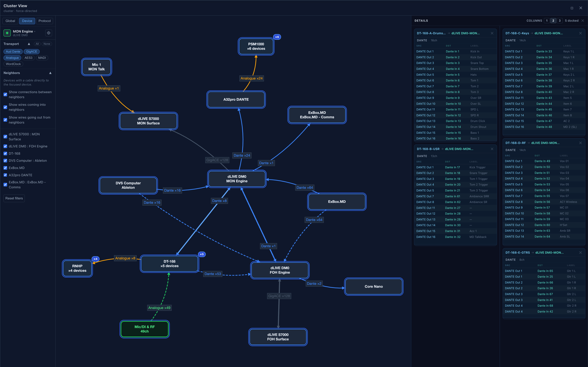588x367 pixels.
Task: Click the x6 badge on PSM1000 node
Action: (x=277, y=37)
